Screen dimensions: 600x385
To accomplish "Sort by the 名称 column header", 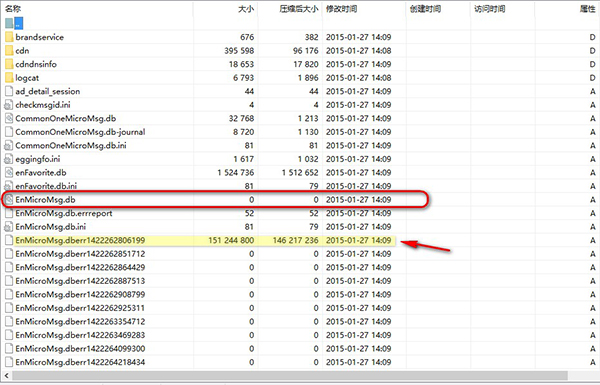I will point(13,9).
